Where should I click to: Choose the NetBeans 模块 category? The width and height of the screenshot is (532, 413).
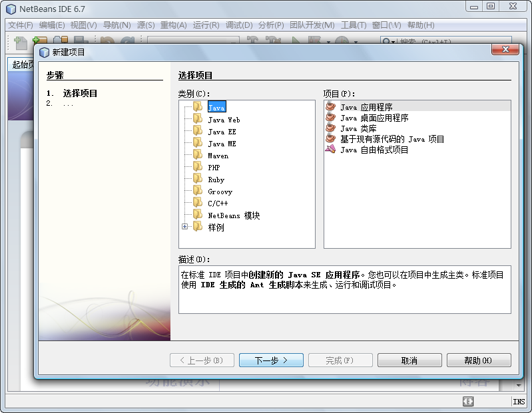coord(234,215)
